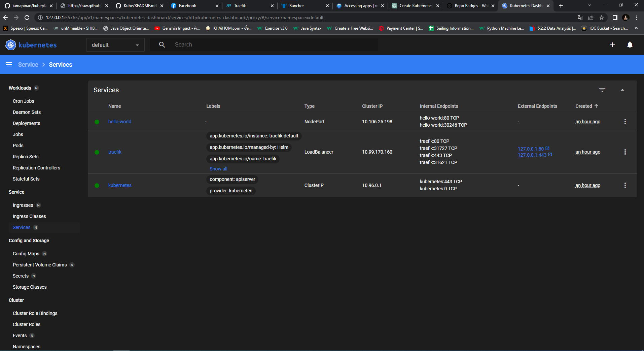The height and width of the screenshot is (351, 644).
Task: Select Config Maps in the sidebar
Action: (26, 253)
